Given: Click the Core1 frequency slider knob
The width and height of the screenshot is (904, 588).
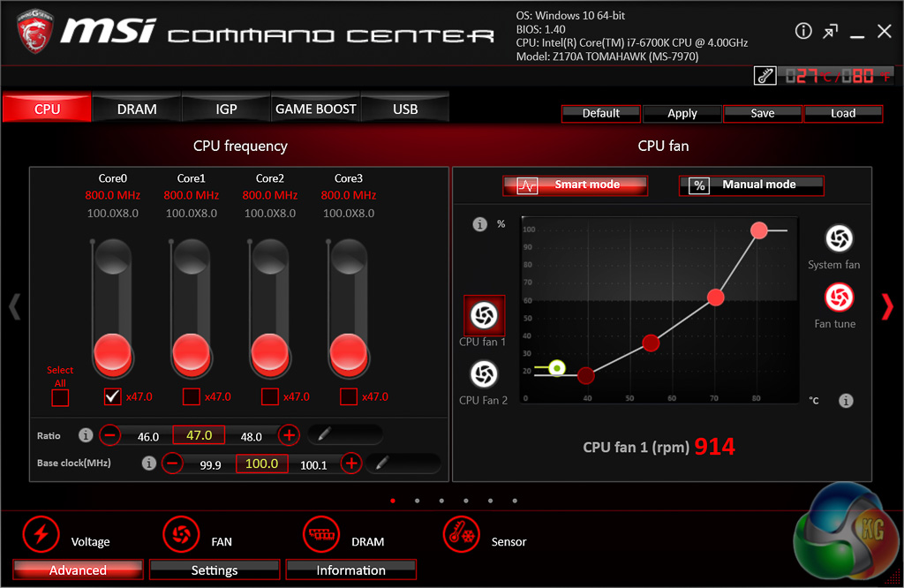Looking at the screenshot, I should pos(192,353).
